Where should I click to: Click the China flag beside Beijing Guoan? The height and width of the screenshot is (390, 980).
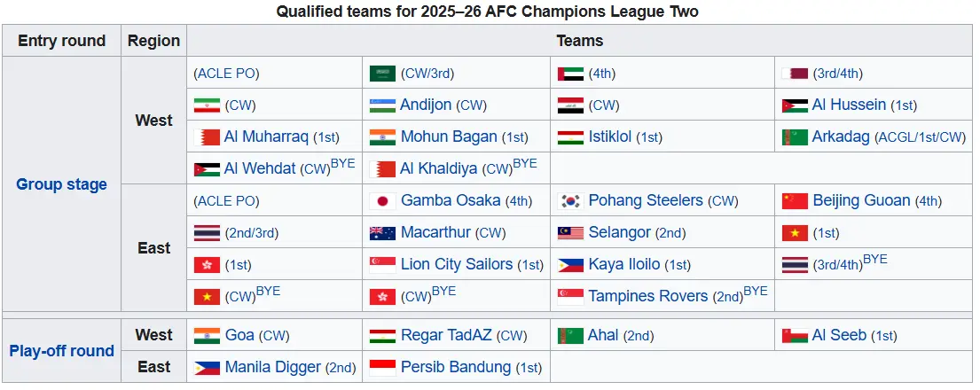pyautogui.click(x=795, y=200)
